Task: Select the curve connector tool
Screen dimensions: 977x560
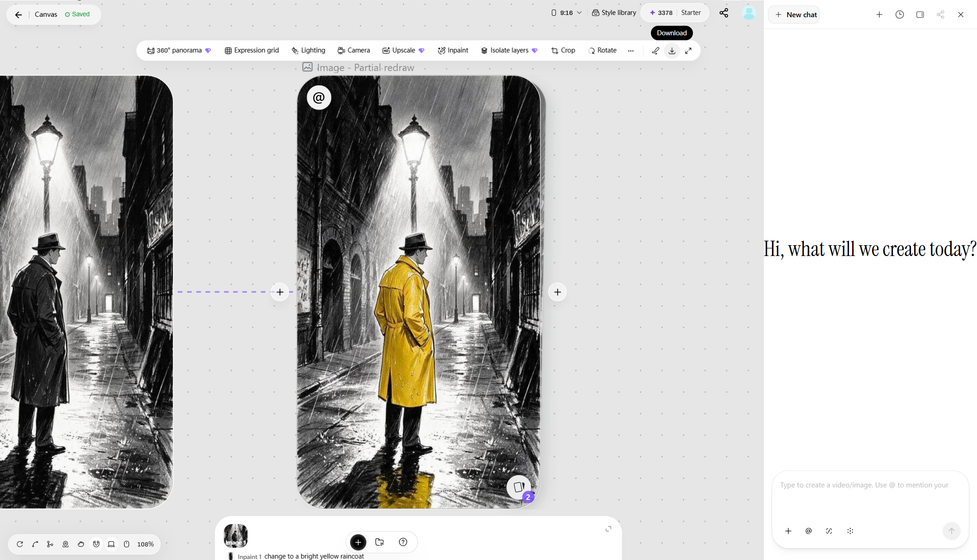Action: tap(35, 544)
